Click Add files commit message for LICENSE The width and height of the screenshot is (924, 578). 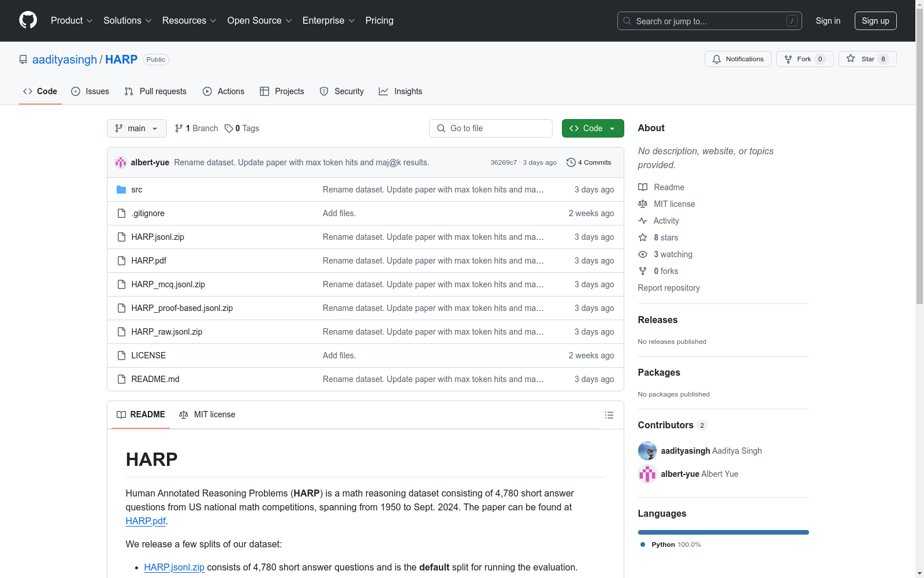click(339, 355)
